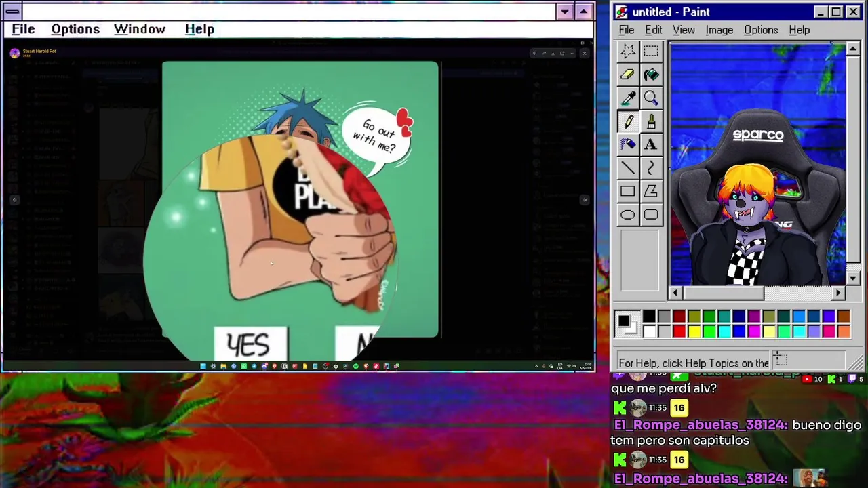
Task: Select the Free-Form Select tool in Paint
Action: (628, 51)
